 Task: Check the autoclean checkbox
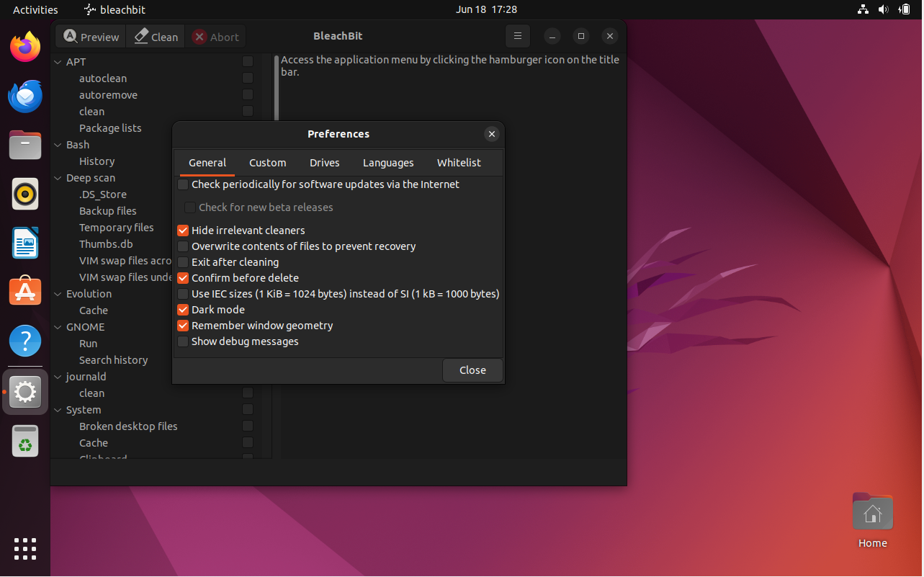pos(248,79)
